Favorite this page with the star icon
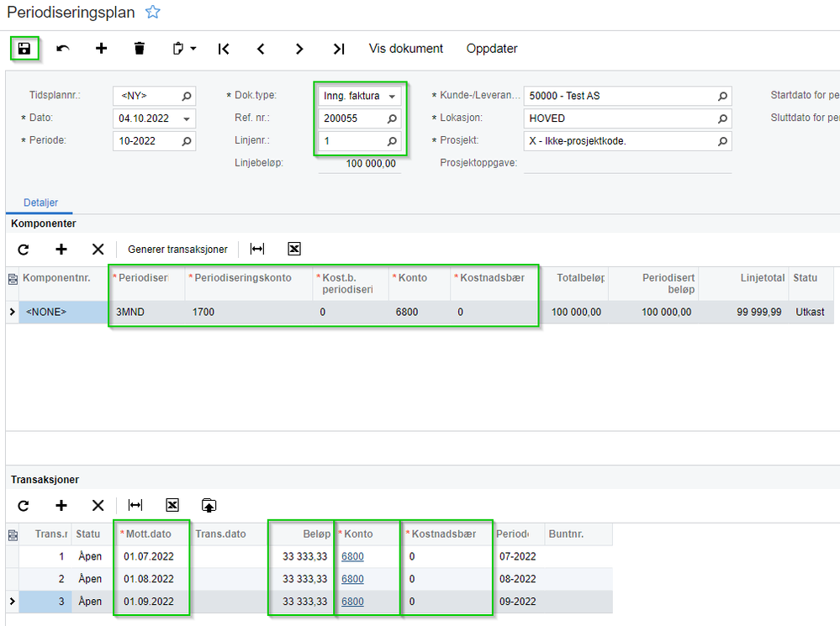 pyautogui.click(x=153, y=12)
